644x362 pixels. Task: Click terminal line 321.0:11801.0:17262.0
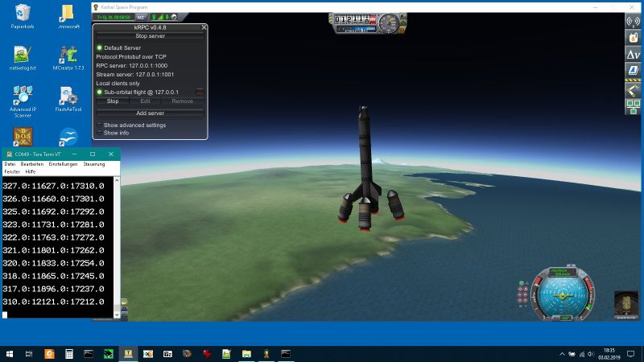click(x=53, y=250)
